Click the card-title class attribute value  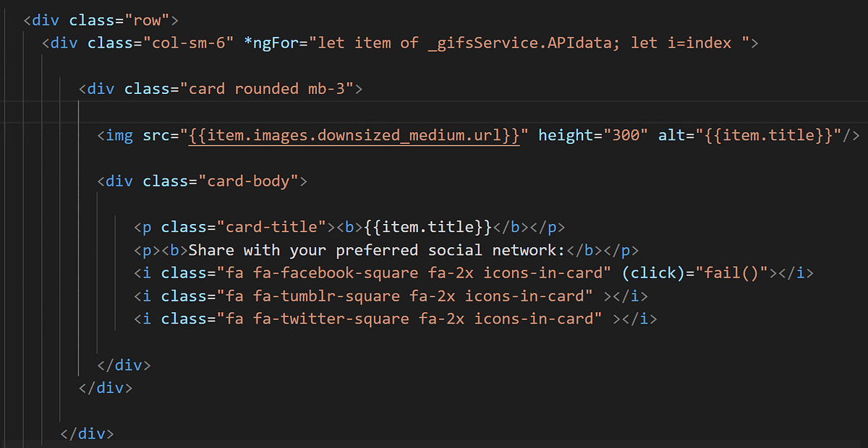(275, 226)
